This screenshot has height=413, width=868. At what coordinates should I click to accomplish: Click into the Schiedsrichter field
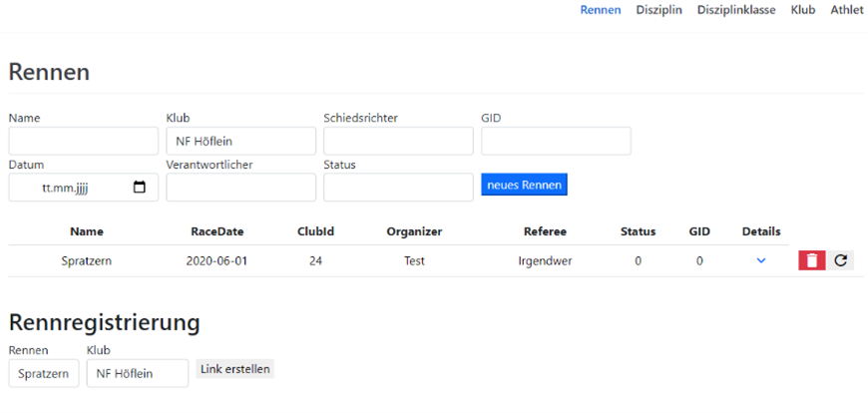click(398, 142)
